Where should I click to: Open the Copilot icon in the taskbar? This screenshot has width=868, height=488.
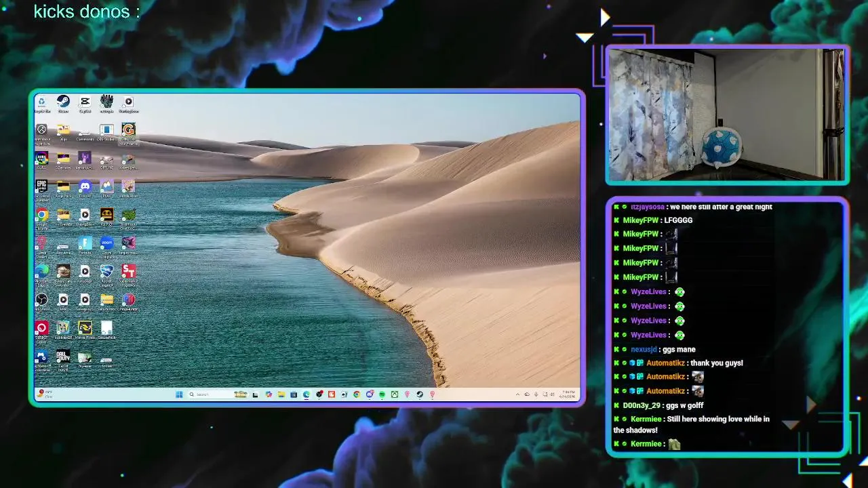point(268,394)
